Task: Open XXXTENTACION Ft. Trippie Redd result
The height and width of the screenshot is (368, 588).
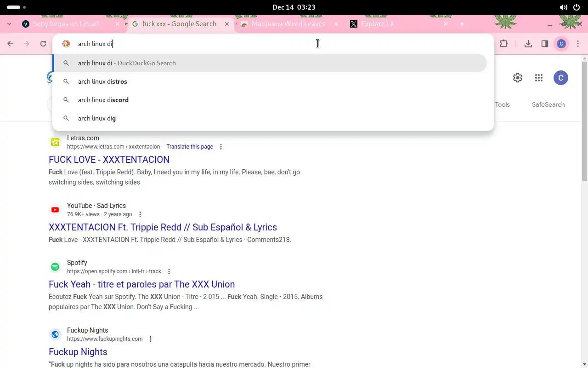Action: [x=163, y=227]
